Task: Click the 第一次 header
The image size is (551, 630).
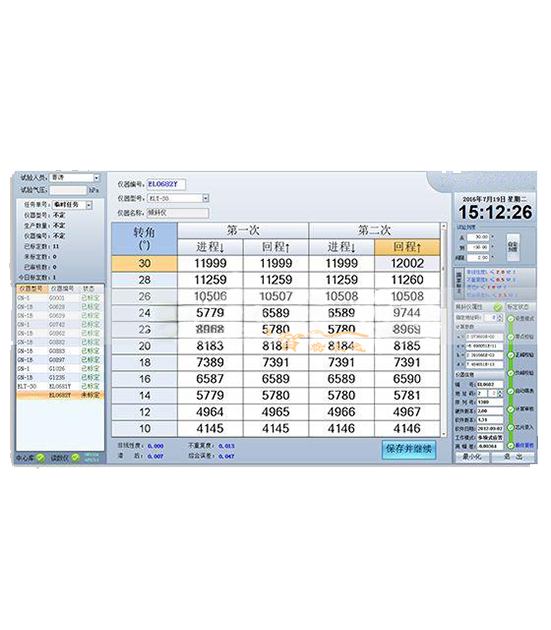Action: coord(243,231)
